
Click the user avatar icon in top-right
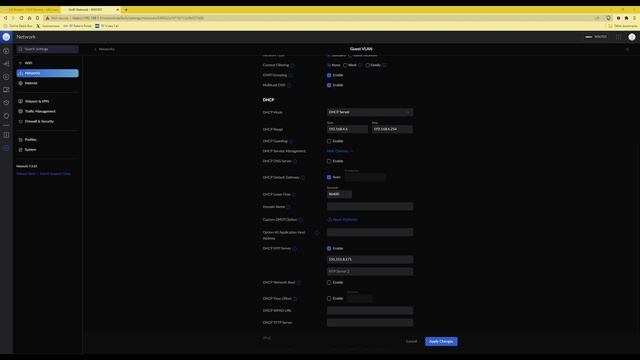click(632, 37)
